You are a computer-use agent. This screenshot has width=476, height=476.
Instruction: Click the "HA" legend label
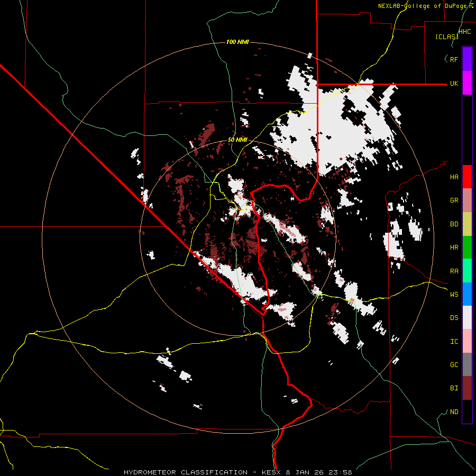(x=454, y=177)
